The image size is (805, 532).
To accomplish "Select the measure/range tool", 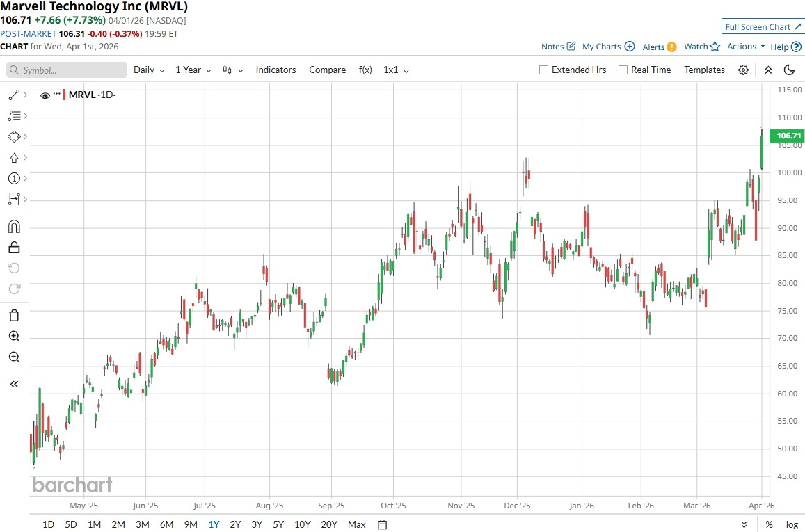I will pyautogui.click(x=14, y=199).
